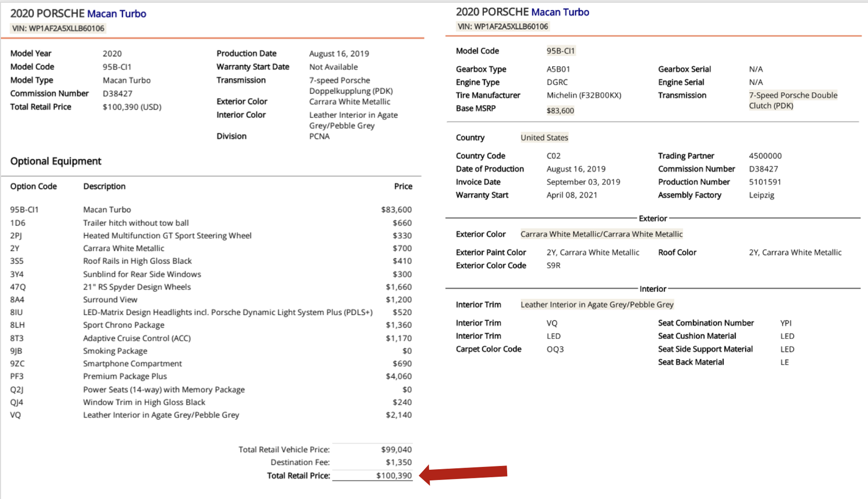The image size is (868, 499).
Task: Click the Optional Equipment heading
Action: pos(56,161)
